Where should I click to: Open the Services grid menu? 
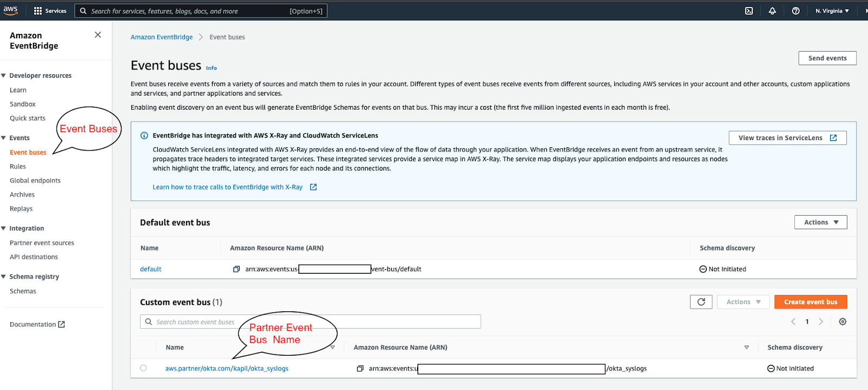[50, 11]
